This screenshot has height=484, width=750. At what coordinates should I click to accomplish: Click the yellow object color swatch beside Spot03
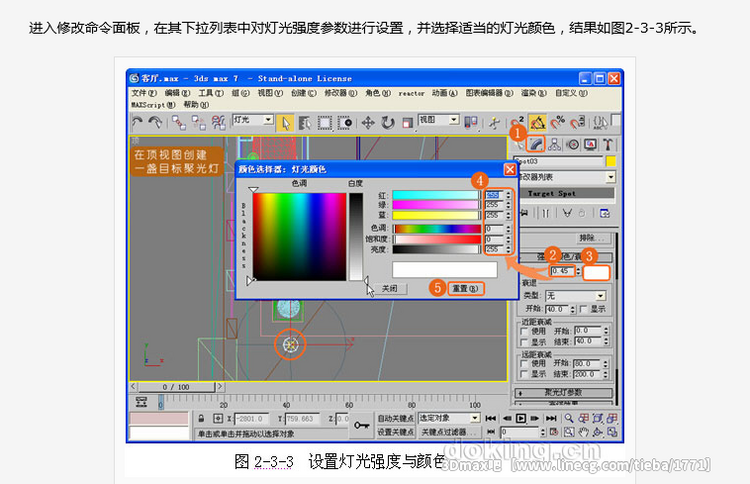(x=611, y=161)
